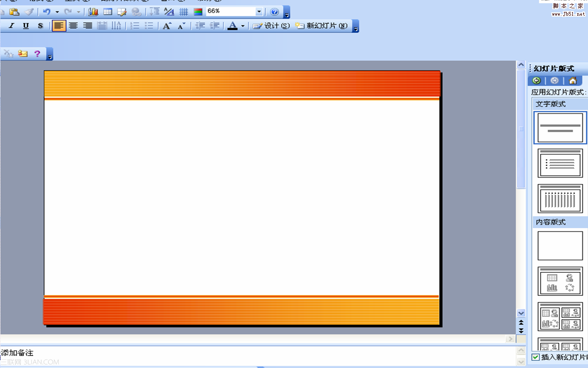Click the Increase Font Size icon

click(x=167, y=26)
